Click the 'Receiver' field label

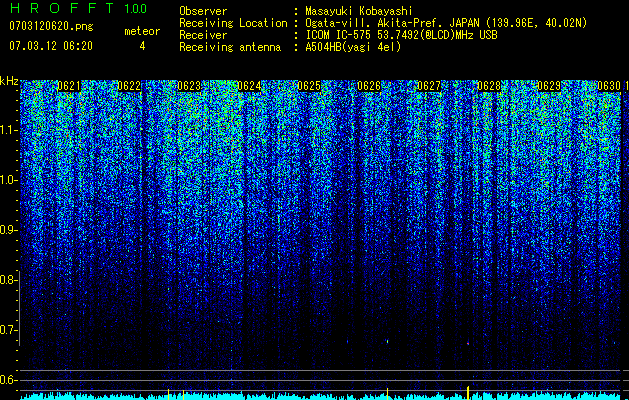pos(203,35)
